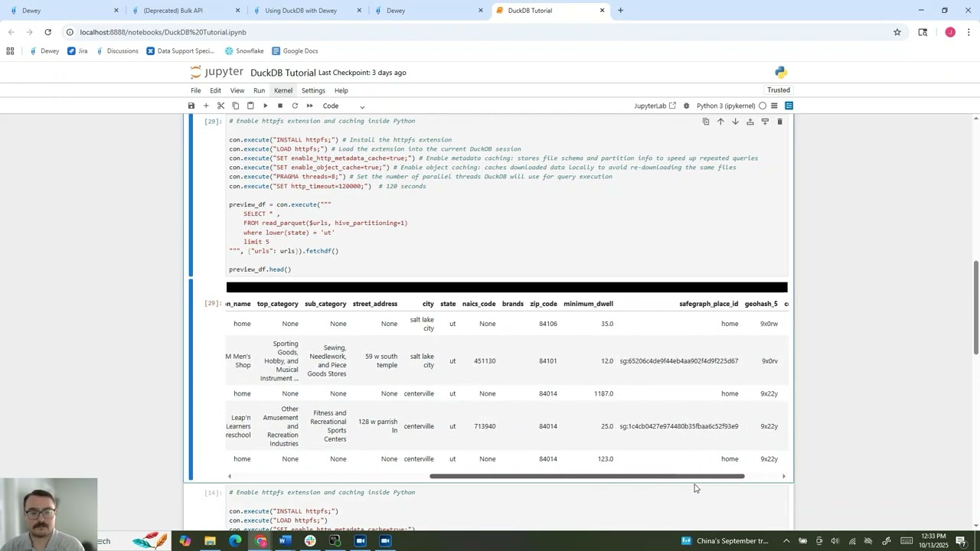Click the naics_code column header
980x551 pixels.
(479, 304)
